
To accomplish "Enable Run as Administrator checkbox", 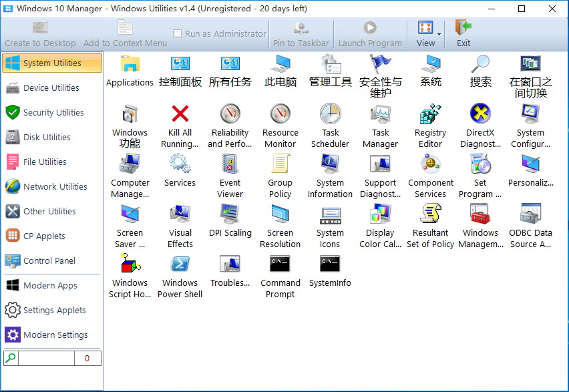I will 177,34.
